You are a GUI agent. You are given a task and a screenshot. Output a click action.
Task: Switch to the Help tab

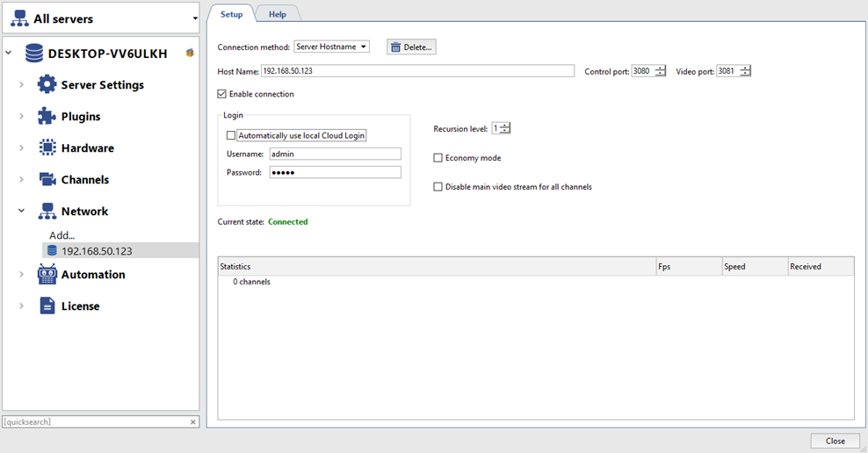pyautogui.click(x=278, y=14)
